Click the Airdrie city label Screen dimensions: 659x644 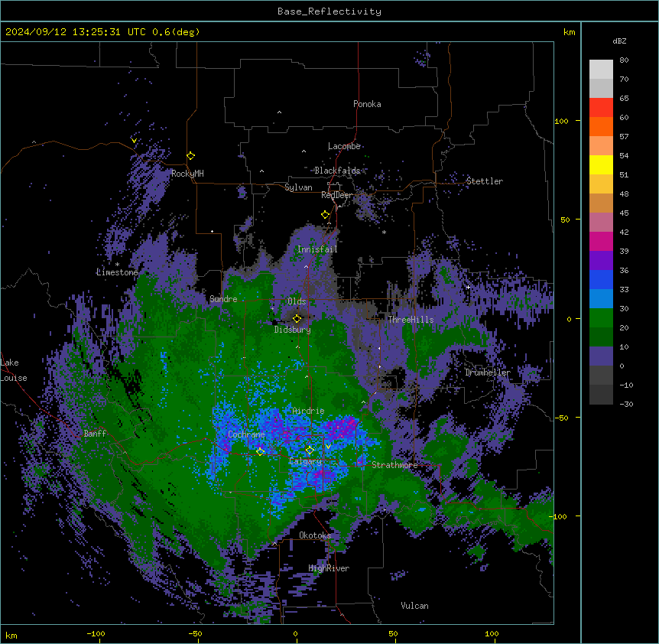pos(309,411)
